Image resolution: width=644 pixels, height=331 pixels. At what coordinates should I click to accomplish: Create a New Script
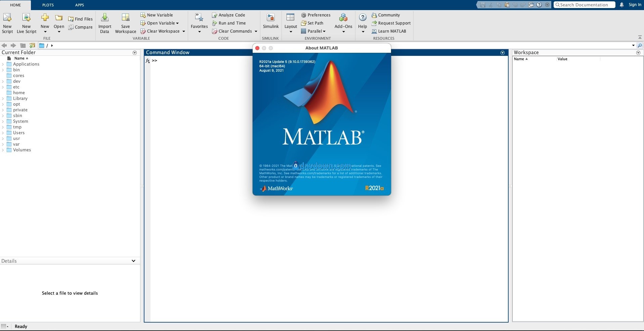7,23
